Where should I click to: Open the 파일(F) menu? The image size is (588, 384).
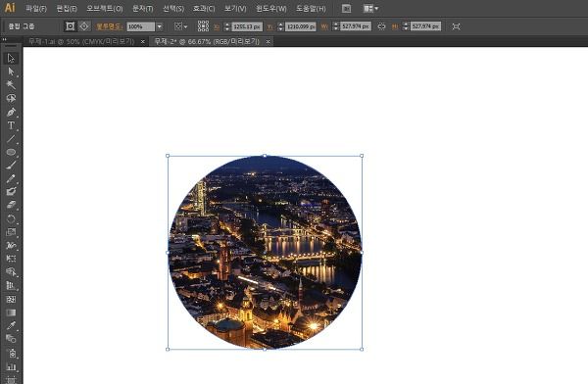pyautogui.click(x=36, y=8)
